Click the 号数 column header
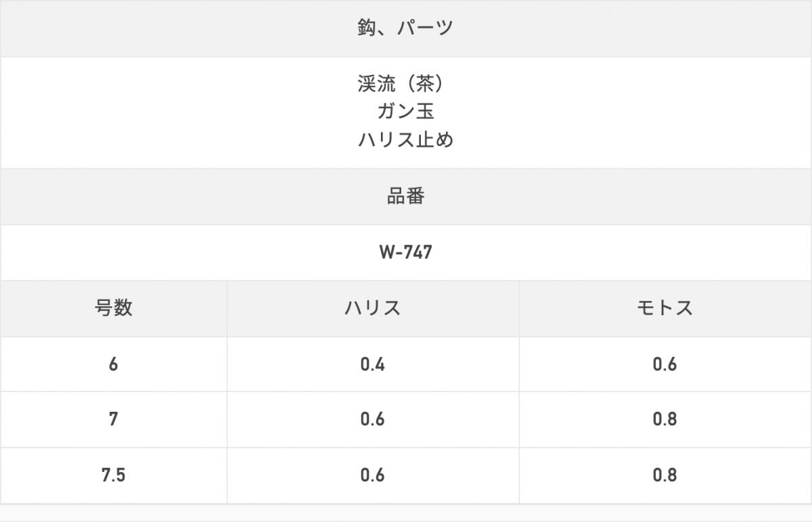The image size is (812, 522). click(x=113, y=308)
